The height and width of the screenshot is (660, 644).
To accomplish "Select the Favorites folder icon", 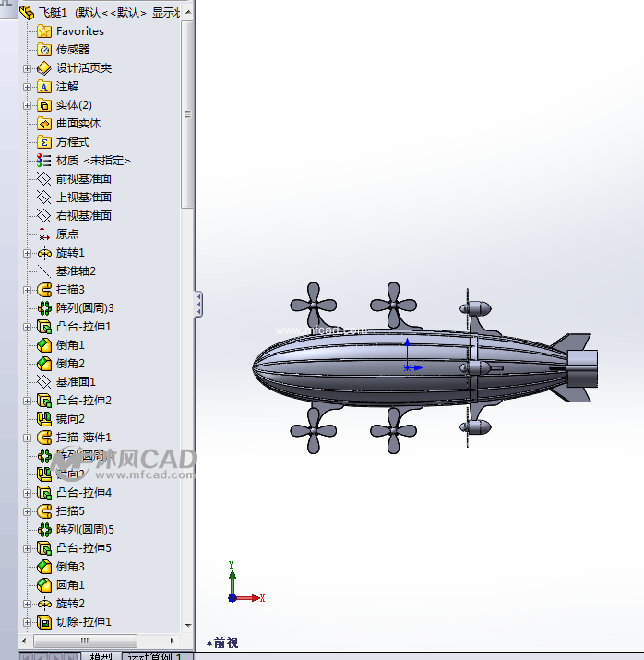I will tap(44, 31).
